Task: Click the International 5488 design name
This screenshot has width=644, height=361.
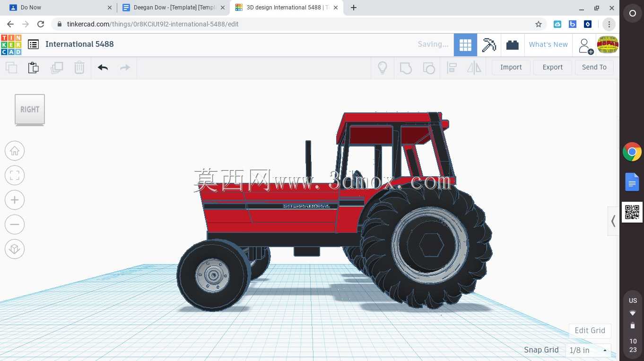Action: (x=79, y=44)
